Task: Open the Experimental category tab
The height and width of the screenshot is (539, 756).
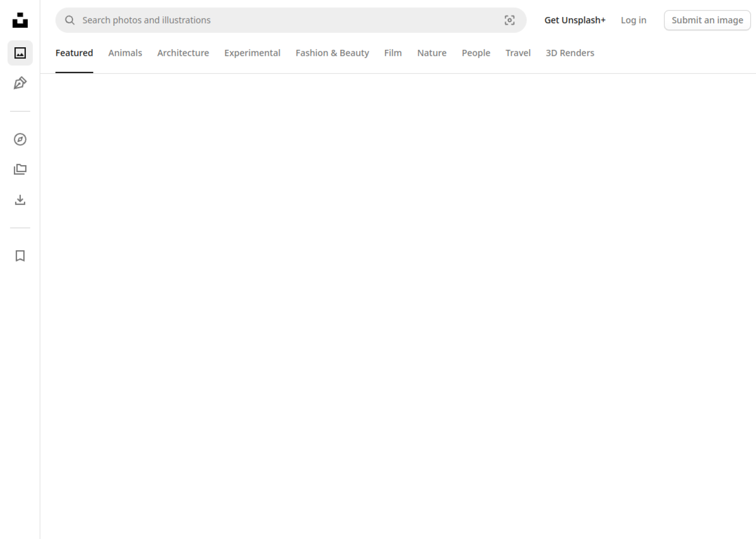Action: (252, 53)
